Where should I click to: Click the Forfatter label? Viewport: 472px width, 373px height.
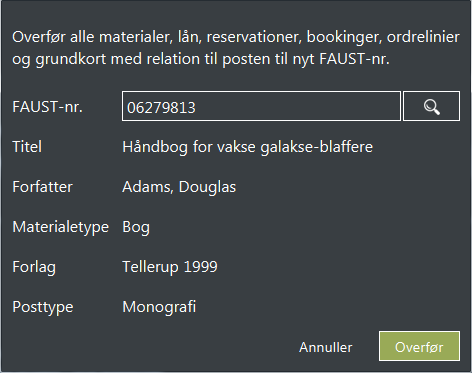tap(42, 187)
